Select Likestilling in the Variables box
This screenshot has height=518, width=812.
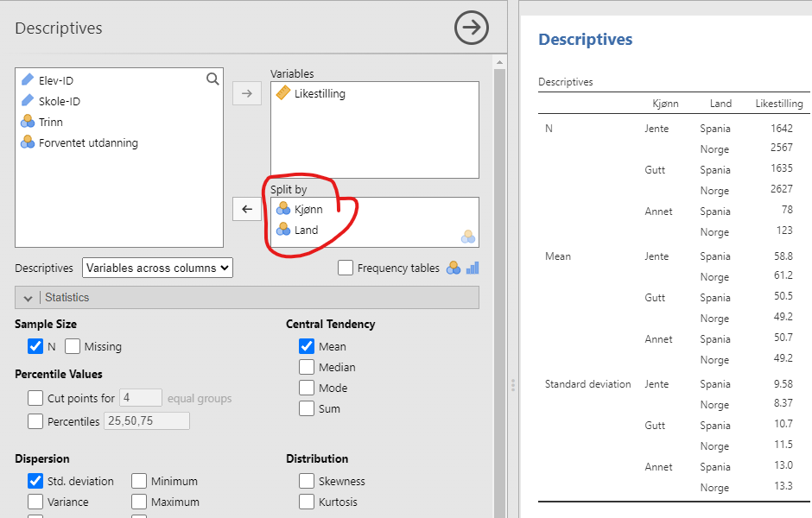pyautogui.click(x=319, y=93)
